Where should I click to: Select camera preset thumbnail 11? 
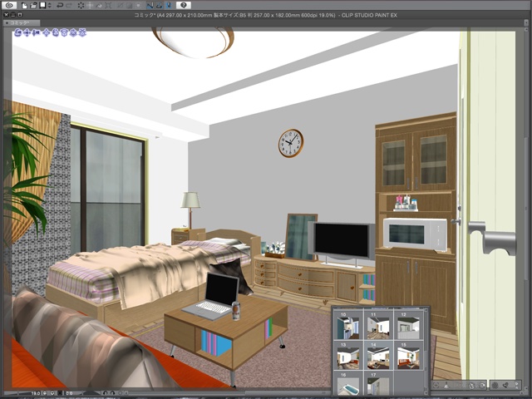point(378,326)
